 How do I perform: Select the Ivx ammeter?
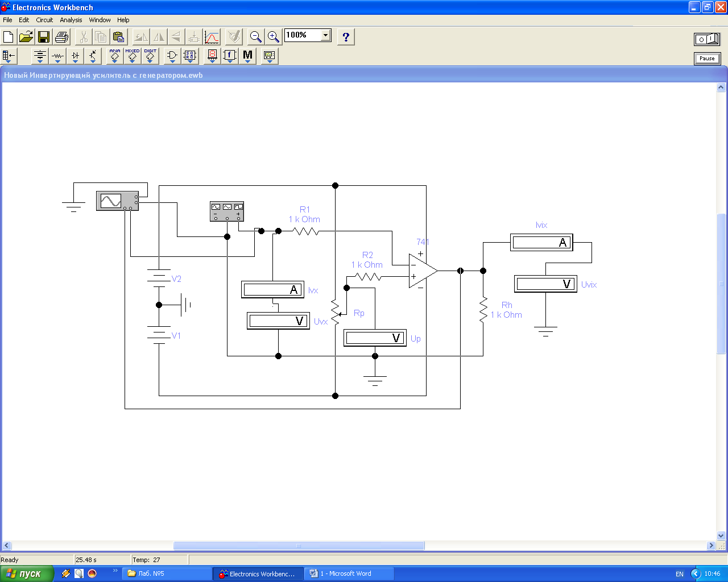272,290
